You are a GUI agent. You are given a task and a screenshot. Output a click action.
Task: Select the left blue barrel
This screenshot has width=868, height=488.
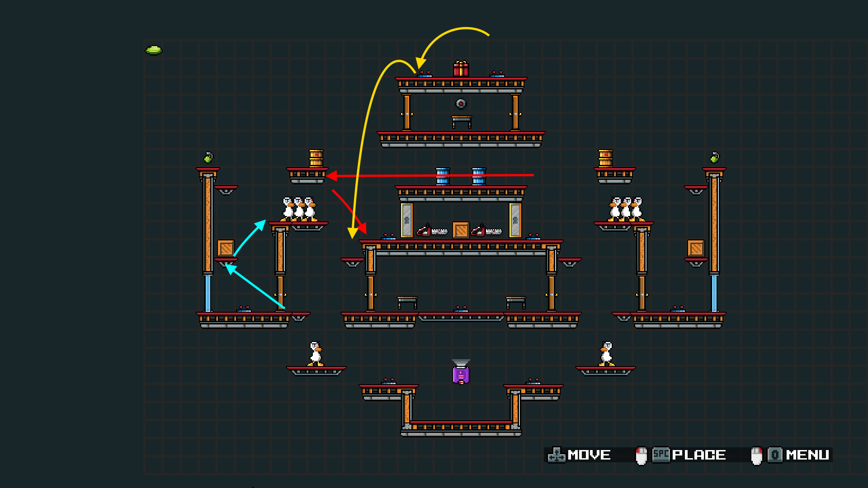443,176
